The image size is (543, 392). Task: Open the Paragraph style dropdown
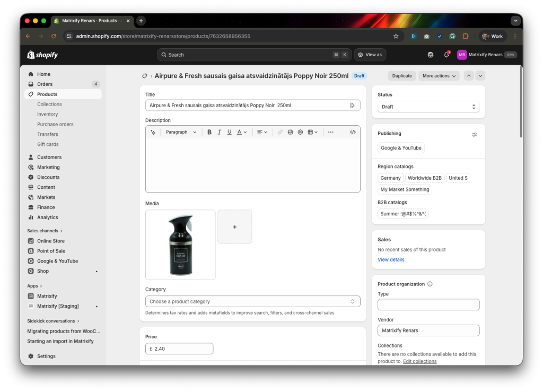coord(180,132)
